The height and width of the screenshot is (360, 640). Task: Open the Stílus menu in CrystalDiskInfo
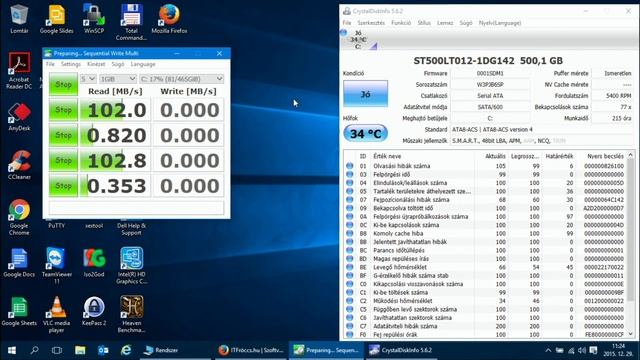424,23
